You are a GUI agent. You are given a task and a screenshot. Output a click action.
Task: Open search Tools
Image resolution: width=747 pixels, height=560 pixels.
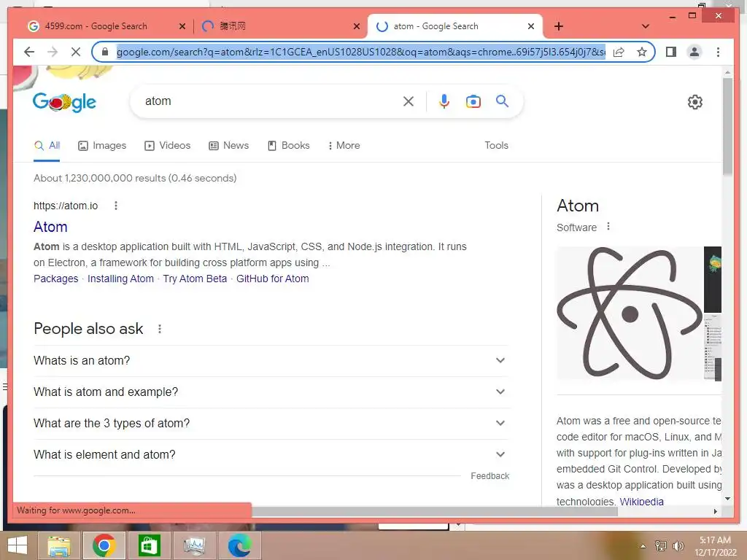click(496, 145)
